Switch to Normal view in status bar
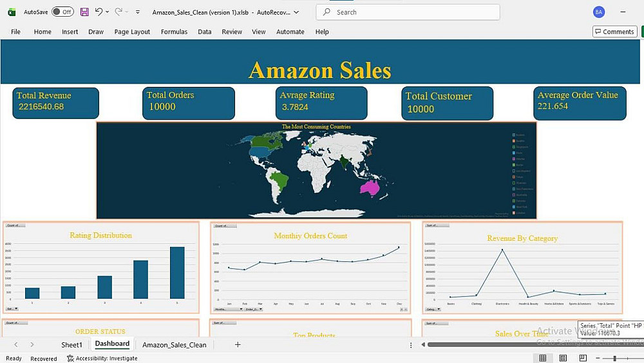 (x=542, y=358)
